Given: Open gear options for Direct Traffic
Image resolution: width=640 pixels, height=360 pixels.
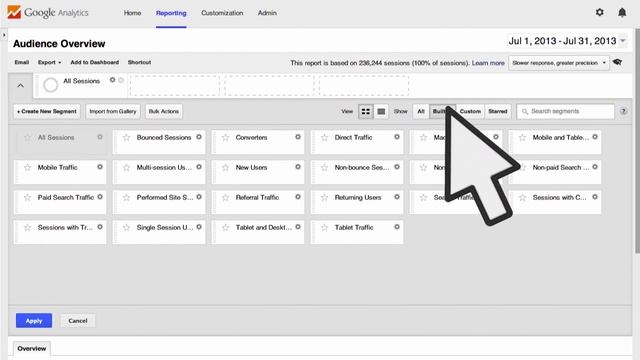Looking at the screenshot, I should click(x=397, y=137).
